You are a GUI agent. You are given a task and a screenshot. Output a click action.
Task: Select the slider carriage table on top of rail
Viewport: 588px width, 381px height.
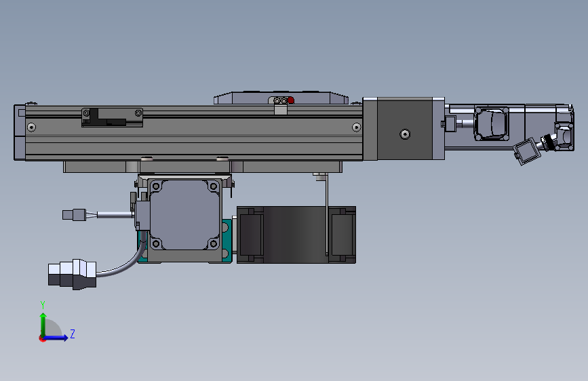click(281, 98)
